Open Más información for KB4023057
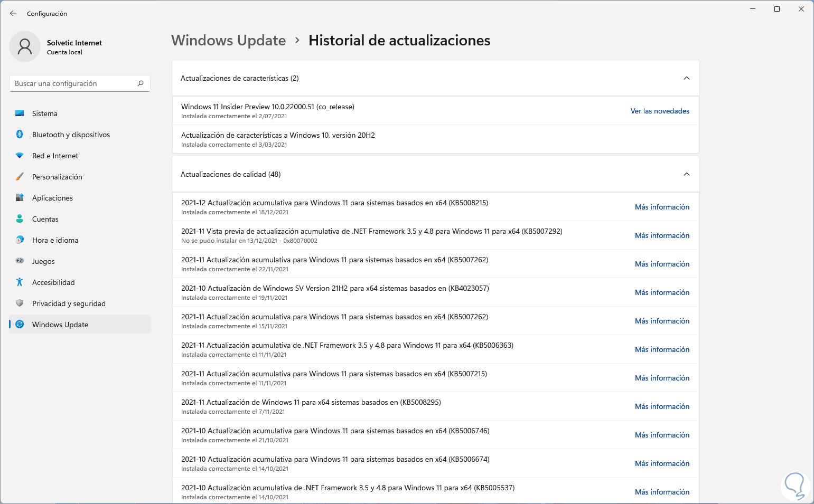The image size is (814, 504). [662, 292]
